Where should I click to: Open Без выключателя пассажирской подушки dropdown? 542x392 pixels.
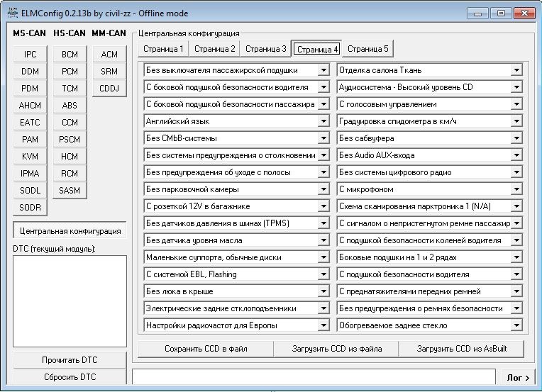[x=236, y=70]
